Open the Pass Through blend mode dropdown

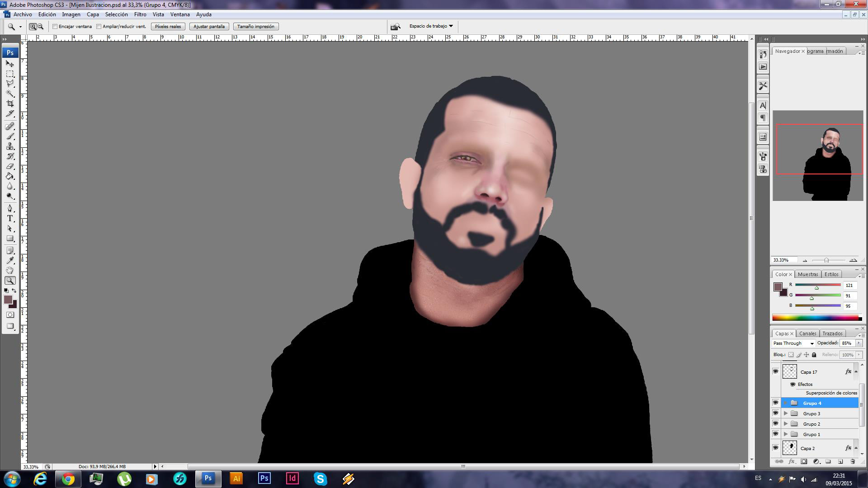click(793, 343)
